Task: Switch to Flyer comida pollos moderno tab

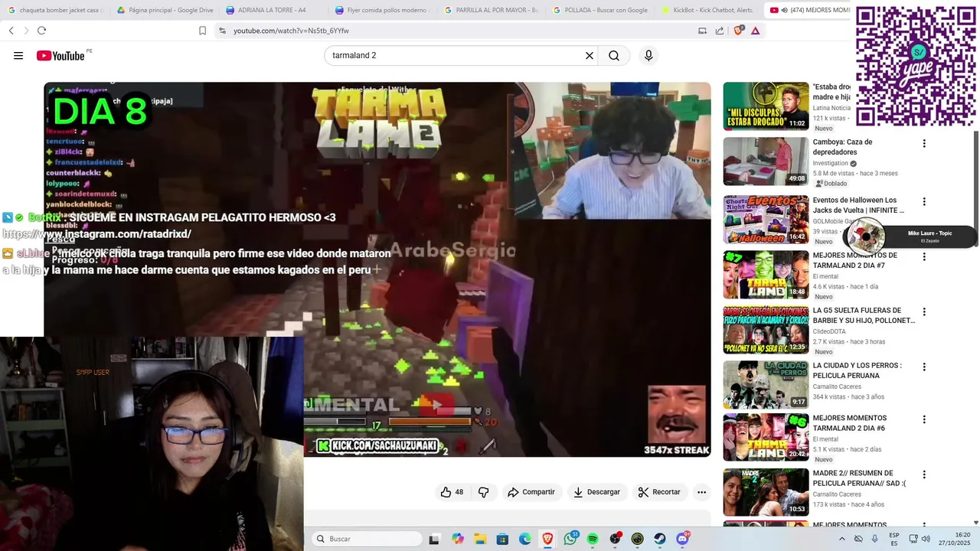Action: (x=384, y=10)
